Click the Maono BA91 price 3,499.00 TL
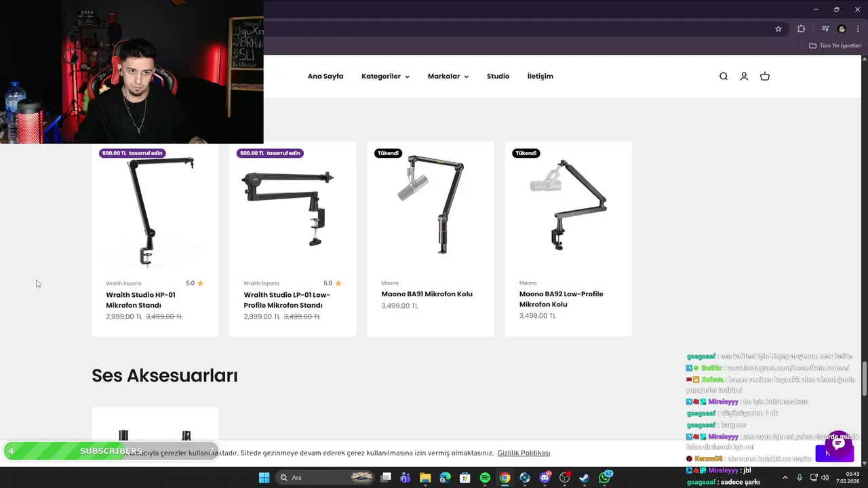The height and width of the screenshot is (488, 868). click(x=400, y=306)
